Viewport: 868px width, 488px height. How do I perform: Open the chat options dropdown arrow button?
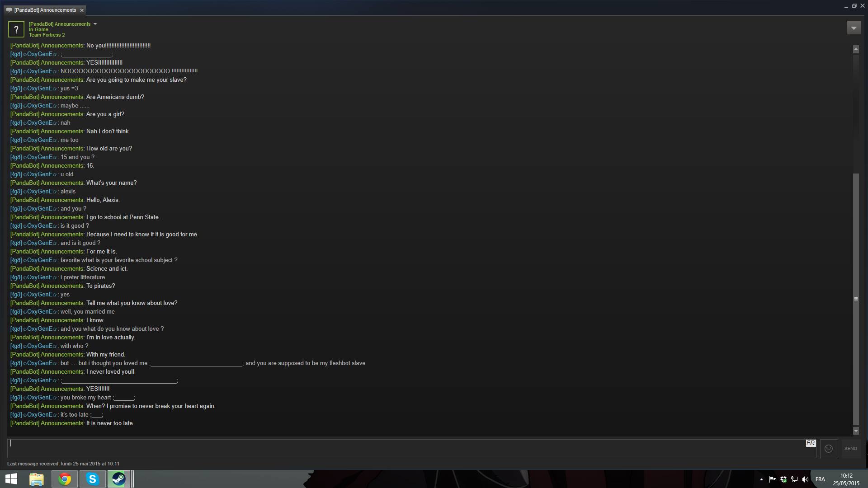(854, 28)
